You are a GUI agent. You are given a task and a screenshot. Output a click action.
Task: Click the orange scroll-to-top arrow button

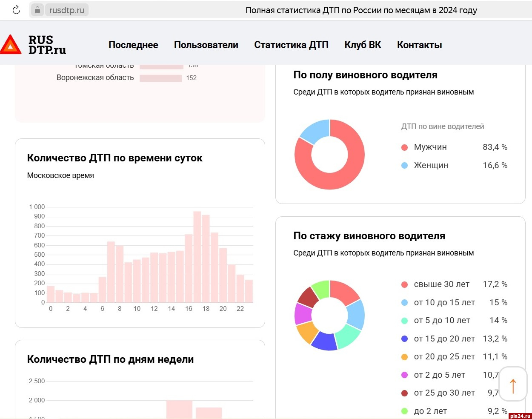coord(513,384)
